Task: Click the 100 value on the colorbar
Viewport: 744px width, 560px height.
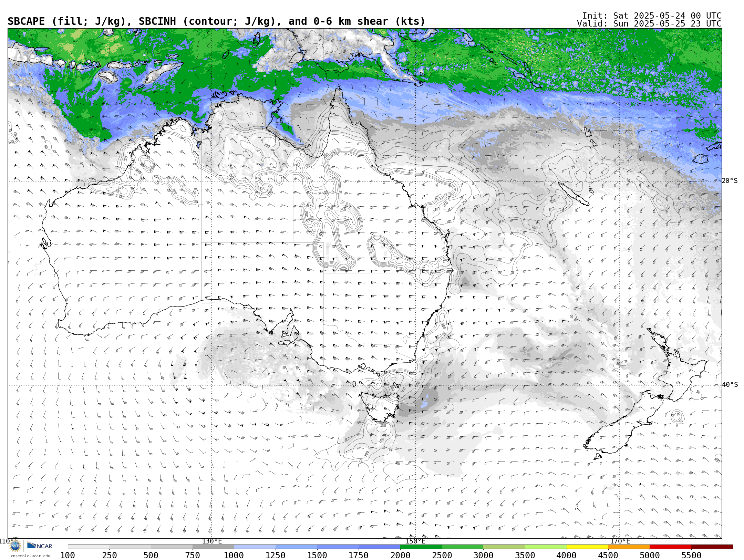Action: click(x=68, y=555)
